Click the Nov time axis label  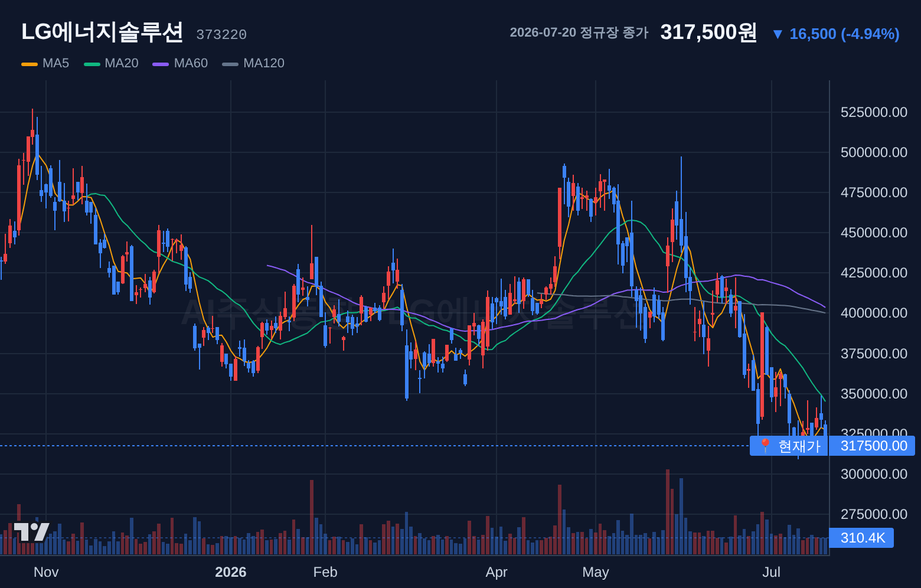click(46, 572)
